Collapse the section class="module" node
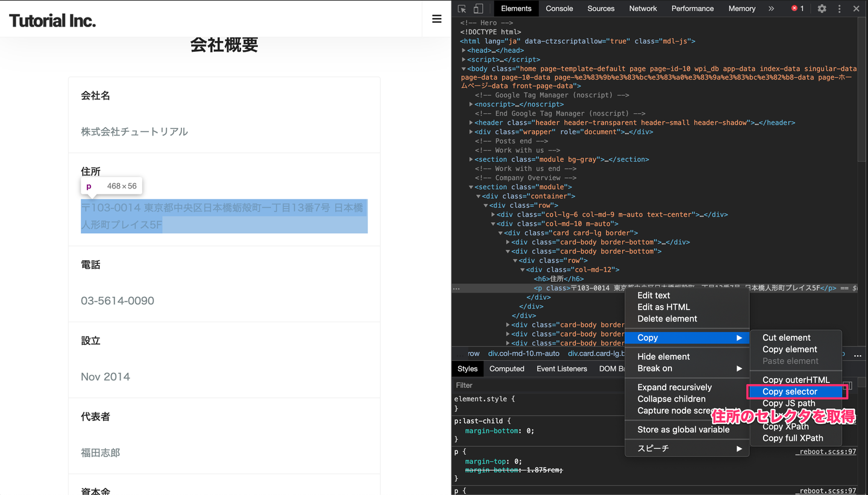 tap(471, 187)
